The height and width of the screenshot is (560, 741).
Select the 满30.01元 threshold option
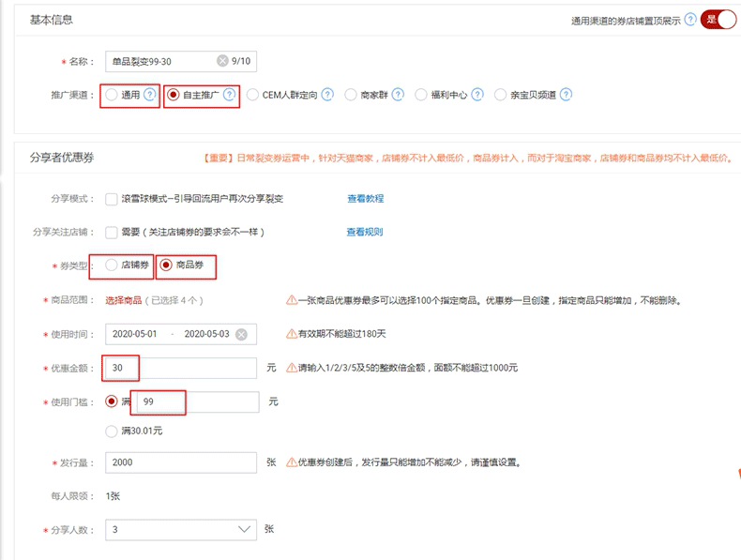[113, 431]
